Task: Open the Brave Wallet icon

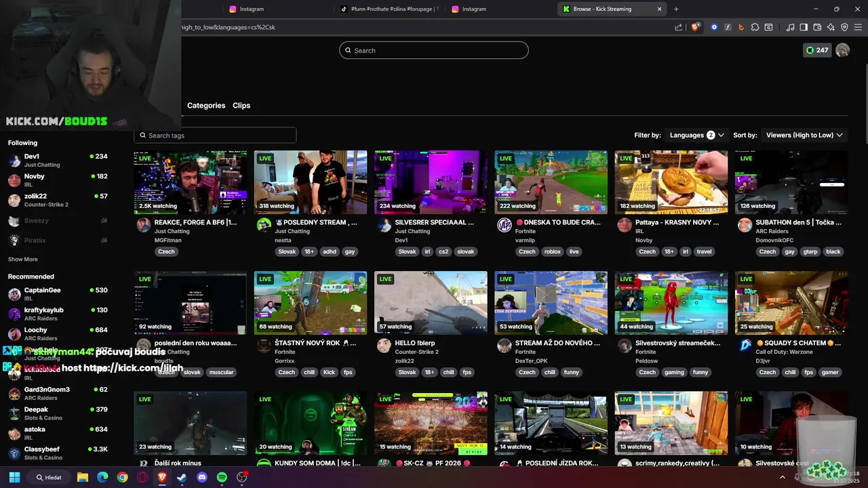Action: pos(817,27)
